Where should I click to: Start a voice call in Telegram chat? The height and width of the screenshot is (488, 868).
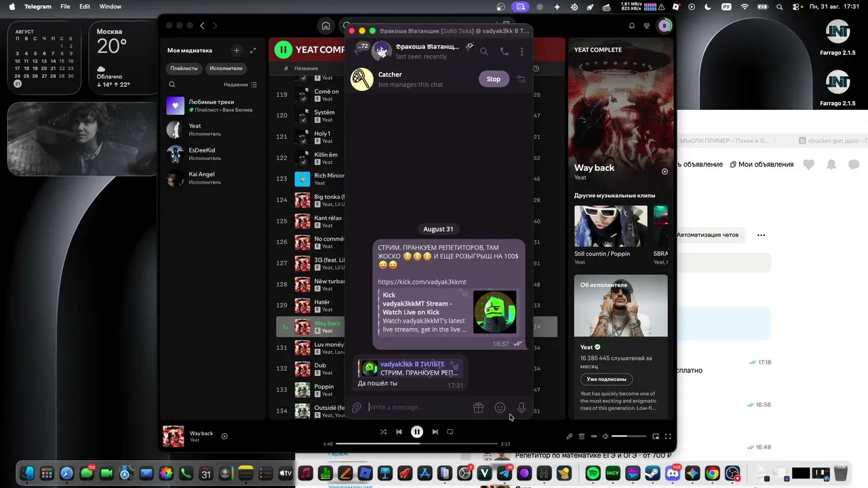tap(504, 51)
